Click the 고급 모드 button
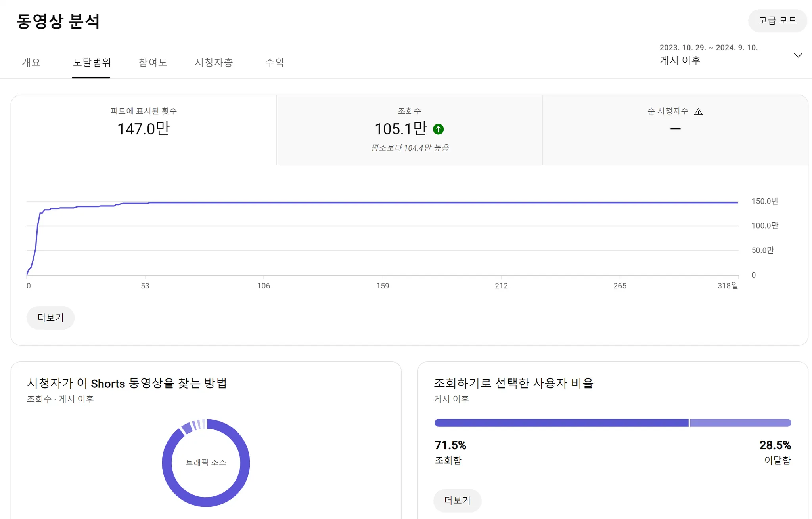This screenshot has height=519, width=812. pyautogui.click(x=777, y=21)
